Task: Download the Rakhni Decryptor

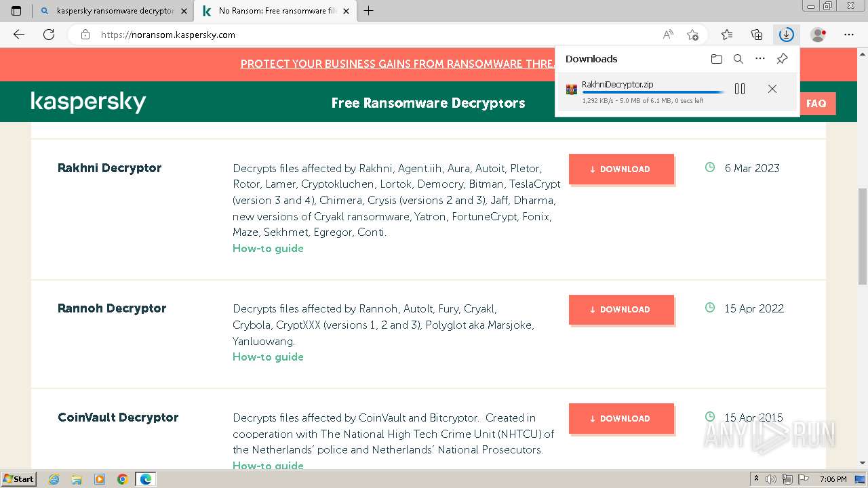Action: [621, 169]
